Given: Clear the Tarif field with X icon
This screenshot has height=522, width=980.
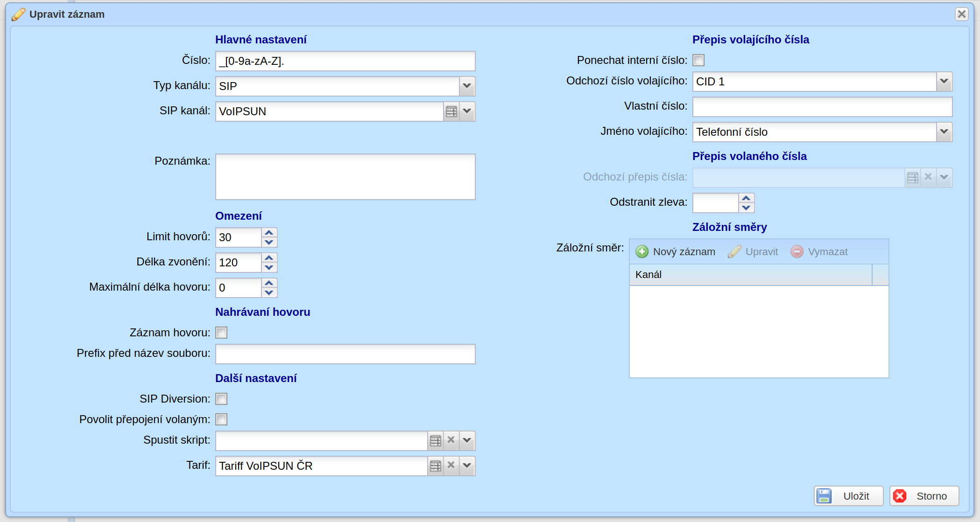Looking at the screenshot, I should (x=451, y=466).
